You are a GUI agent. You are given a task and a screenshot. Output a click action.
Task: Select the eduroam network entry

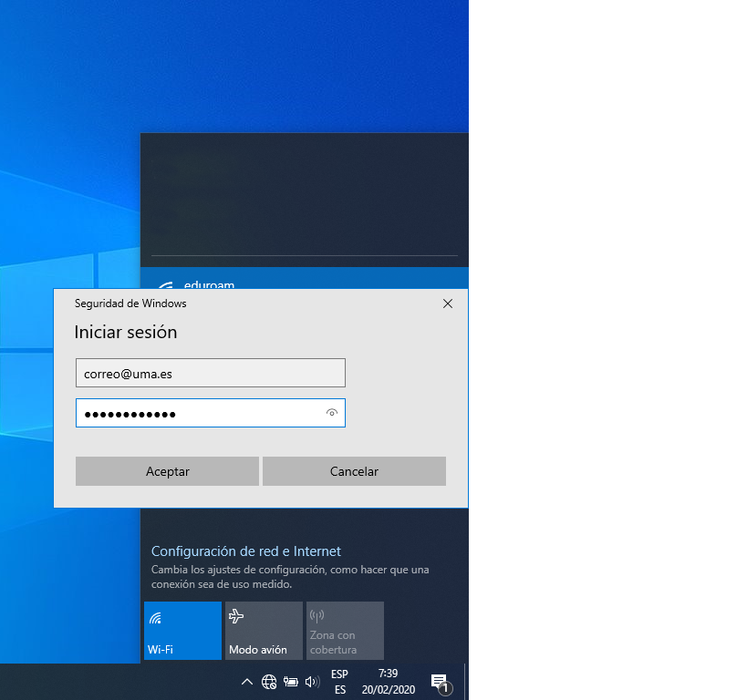coord(305,279)
